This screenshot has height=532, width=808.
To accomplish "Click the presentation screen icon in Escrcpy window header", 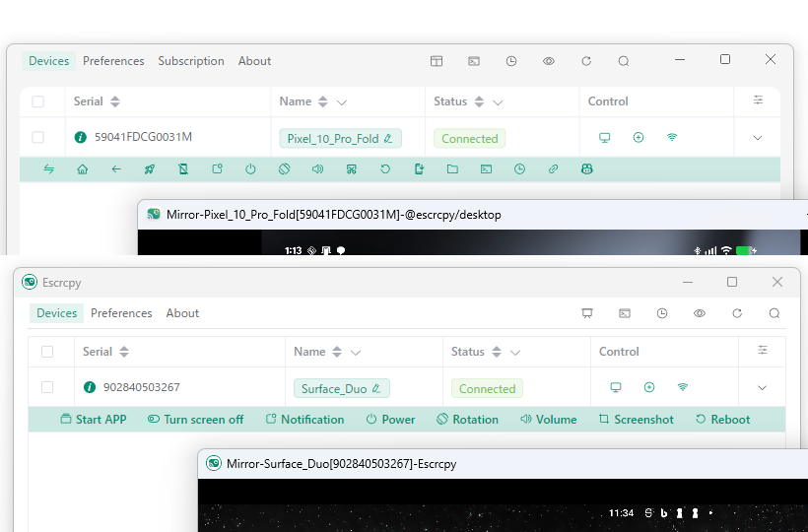I will pyautogui.click(x=587, y=313).
